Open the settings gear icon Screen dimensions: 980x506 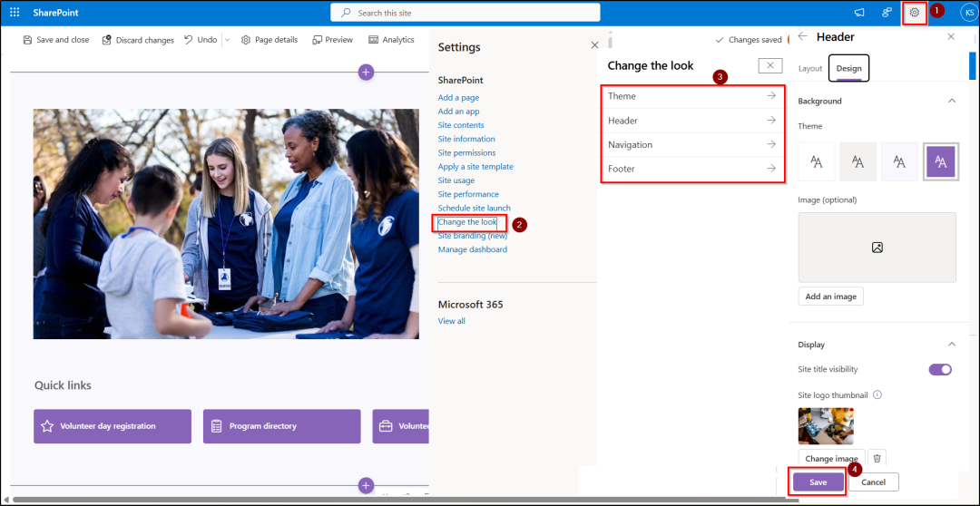tap(915, 13)
